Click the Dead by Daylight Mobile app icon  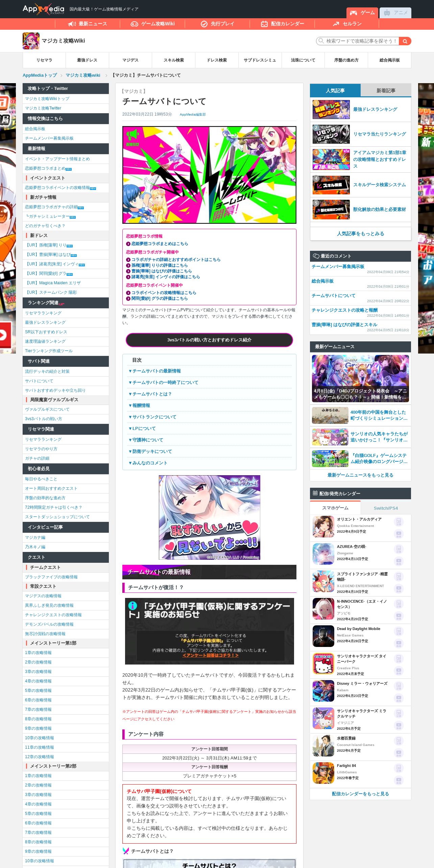pyautogui.click(x=323, y=636)
